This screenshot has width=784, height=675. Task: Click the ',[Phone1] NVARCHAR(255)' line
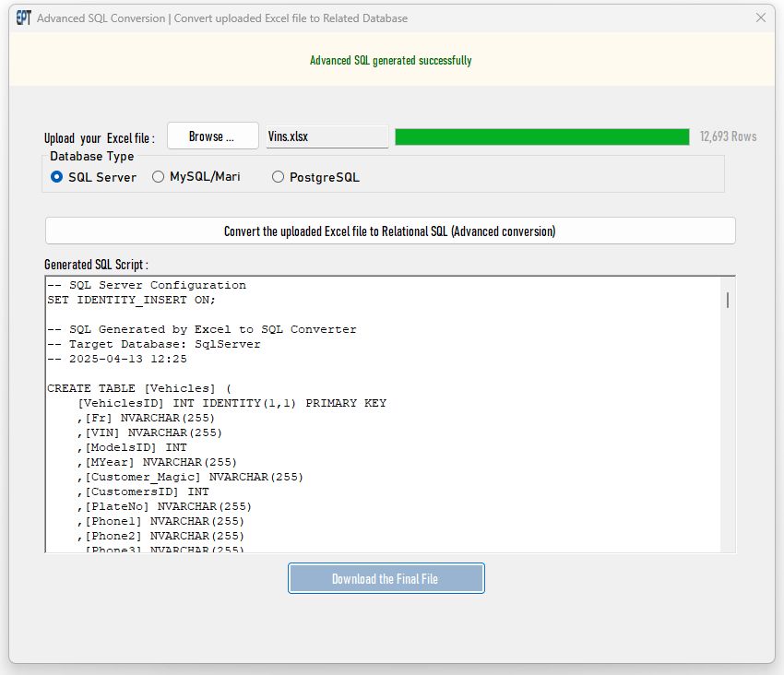160,522
